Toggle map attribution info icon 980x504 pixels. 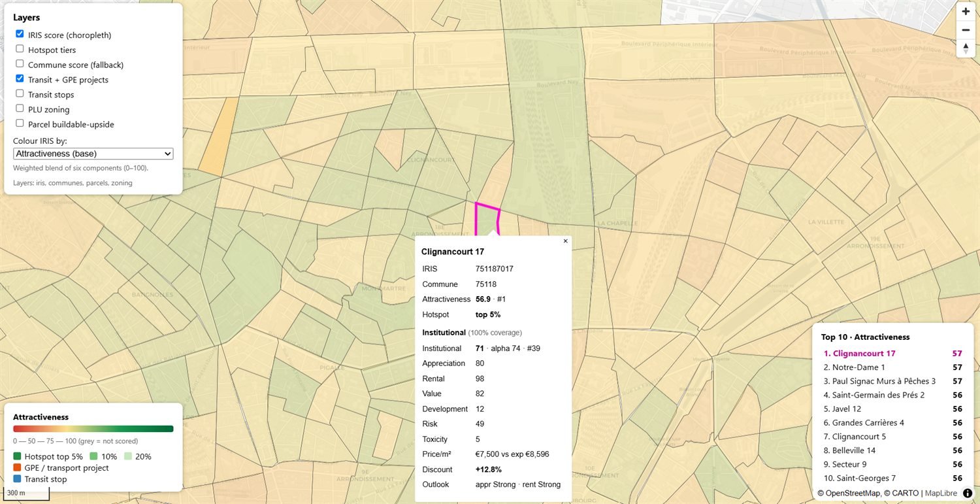(x=968, y=493)
